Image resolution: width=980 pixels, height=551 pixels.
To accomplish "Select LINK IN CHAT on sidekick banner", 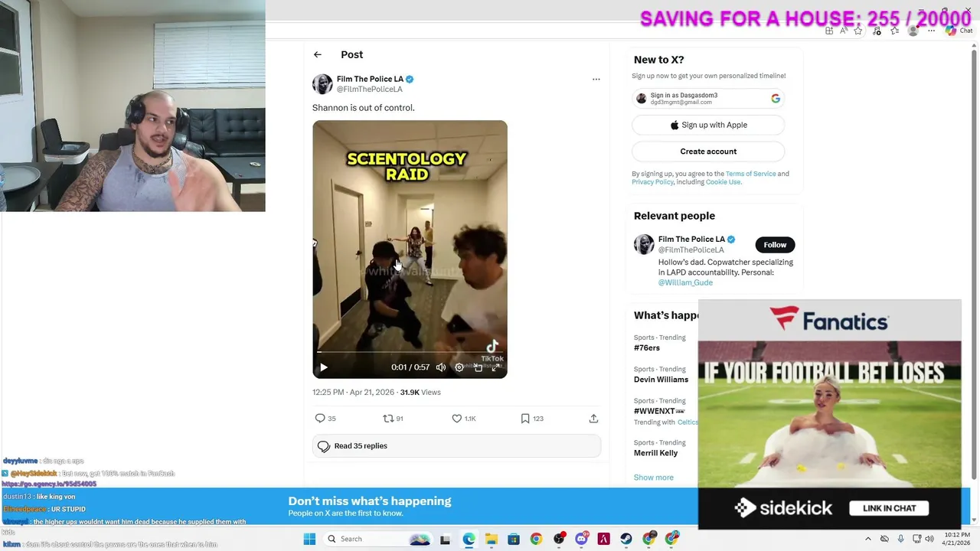I will 889,508.
